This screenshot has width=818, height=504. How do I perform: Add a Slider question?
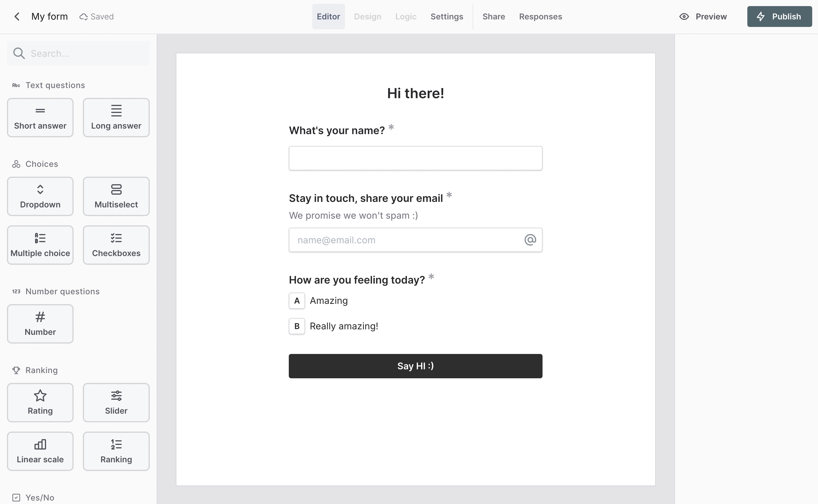(116, 402)
